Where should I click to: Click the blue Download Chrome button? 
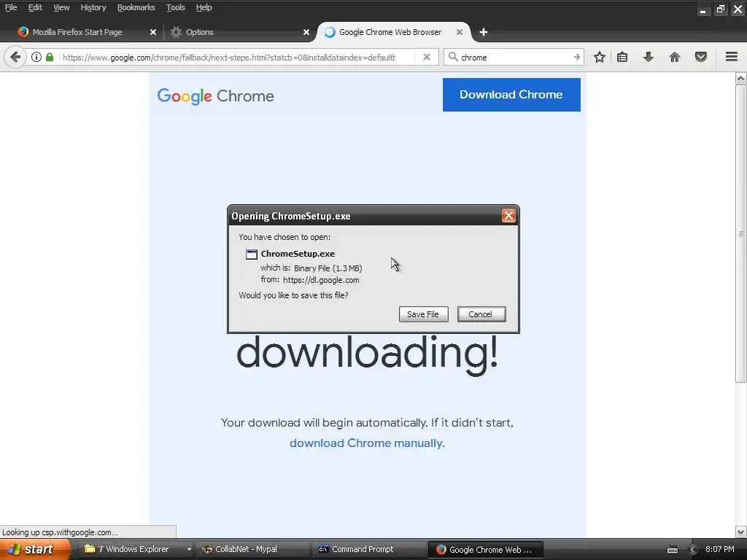511,95
